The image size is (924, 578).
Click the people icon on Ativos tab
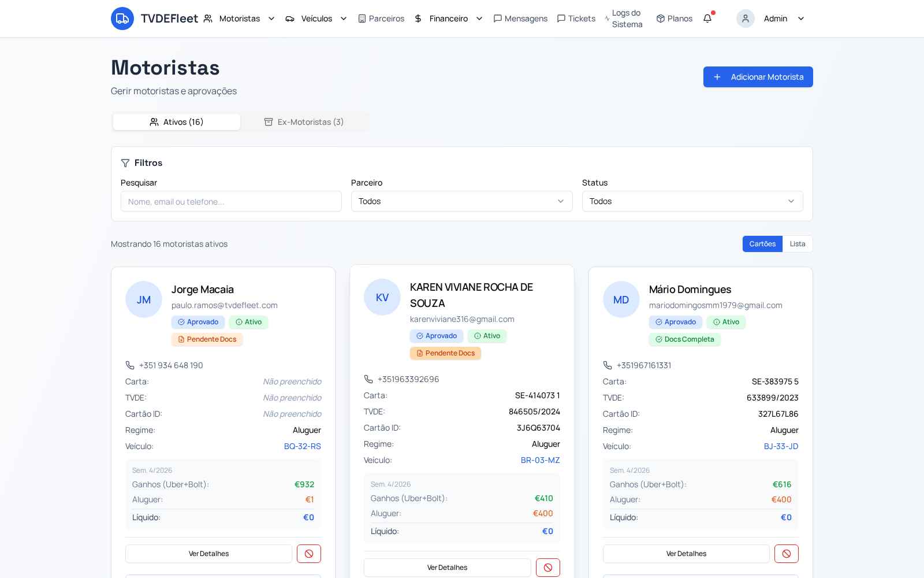coord(154,122)
